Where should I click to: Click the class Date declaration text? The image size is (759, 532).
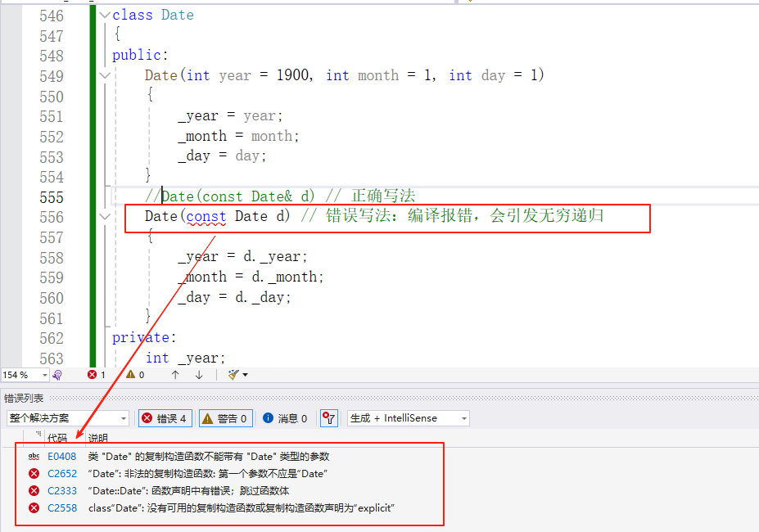[x=153, y=15]
